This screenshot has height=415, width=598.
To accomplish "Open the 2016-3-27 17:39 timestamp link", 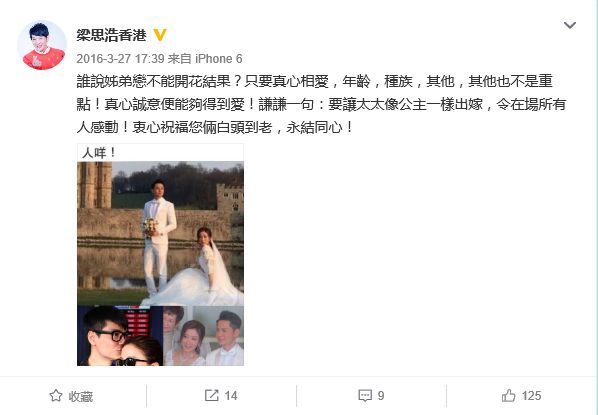I will click(x=120, y=58).
